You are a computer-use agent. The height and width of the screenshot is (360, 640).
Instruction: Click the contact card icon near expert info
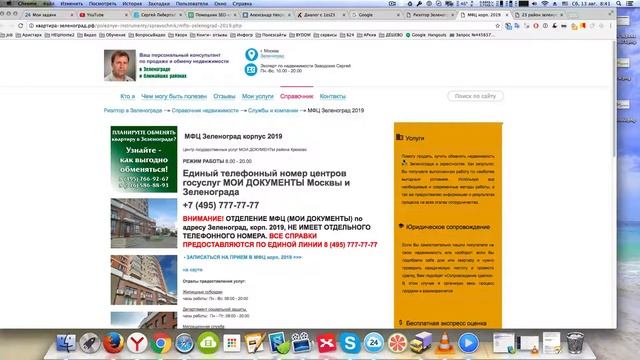point(251,70)
